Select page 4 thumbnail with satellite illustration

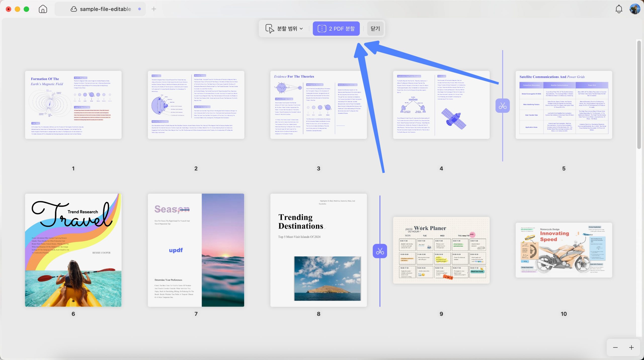[x=441, y=105]
